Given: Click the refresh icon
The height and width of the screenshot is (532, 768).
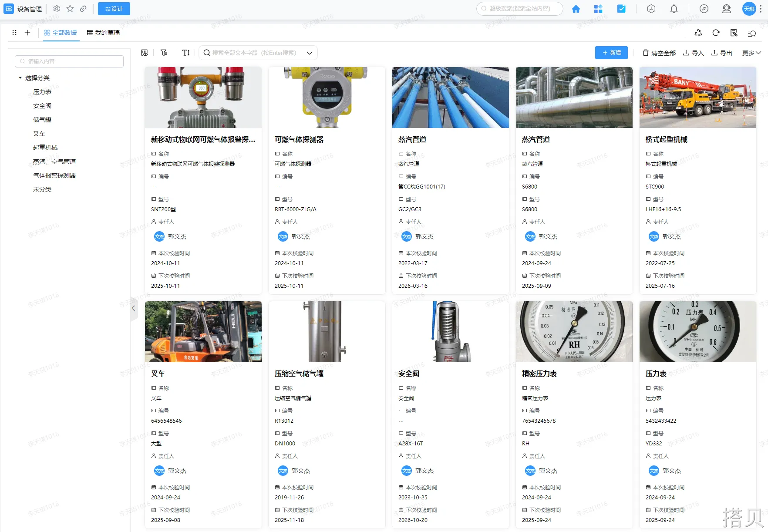Looking at the screenshot, I should (x=716, y=33).
